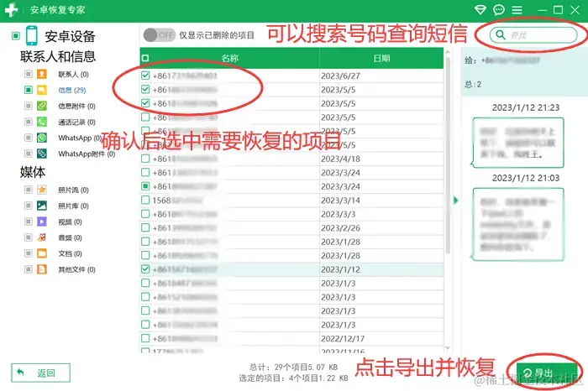
Task: Click the magnifier icon in search box
Action: click(501, 35)
